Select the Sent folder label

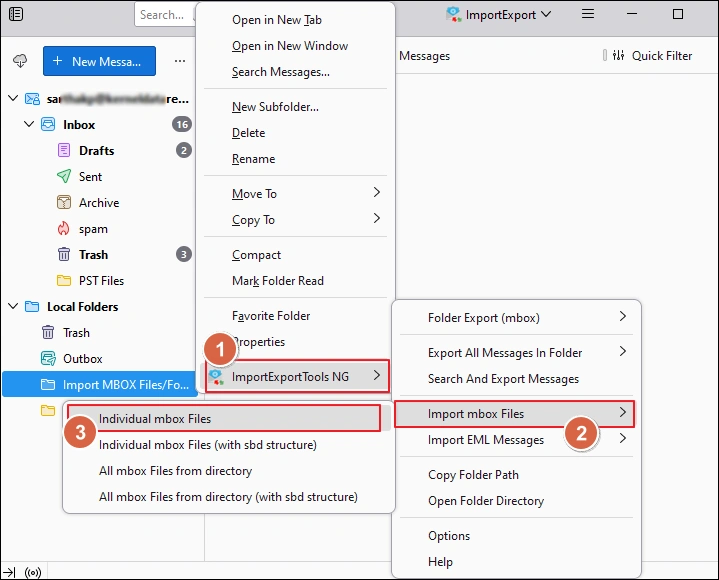click(90, 177)
